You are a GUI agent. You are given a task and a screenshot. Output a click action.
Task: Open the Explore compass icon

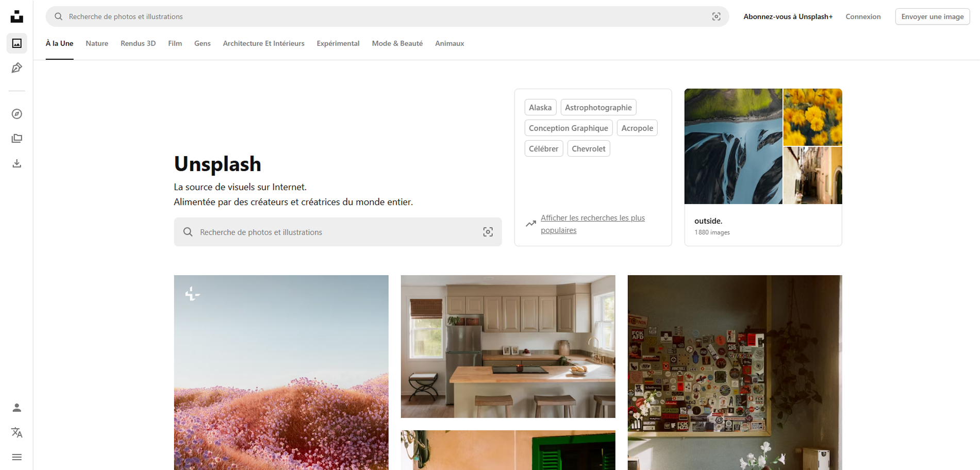click(x=17, y=114)
